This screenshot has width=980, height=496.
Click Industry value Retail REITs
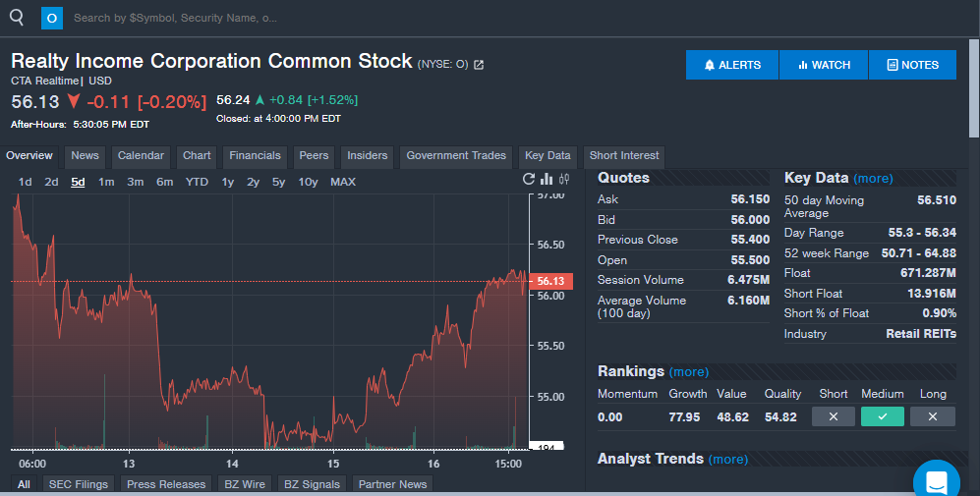[x=921, y=334]
